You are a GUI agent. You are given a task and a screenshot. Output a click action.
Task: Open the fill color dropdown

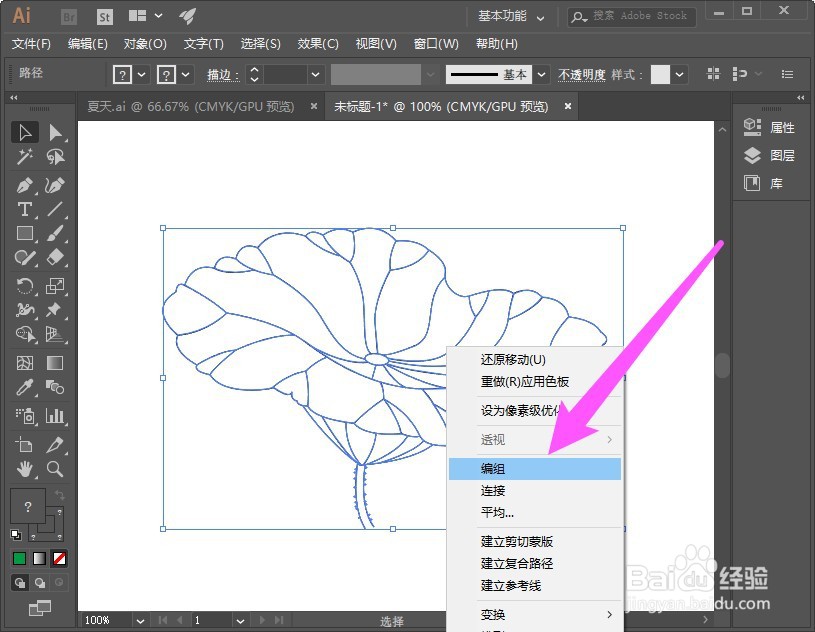pos(142,75)
